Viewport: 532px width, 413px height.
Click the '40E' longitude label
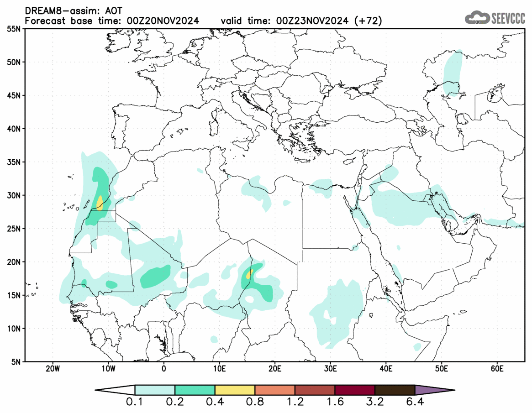tap(386, 369)
